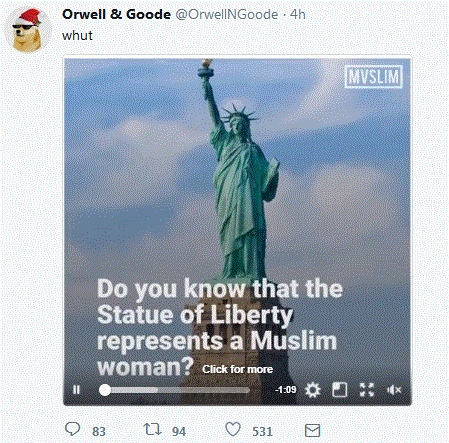Reply to the tweet

(x=72, y=429)
